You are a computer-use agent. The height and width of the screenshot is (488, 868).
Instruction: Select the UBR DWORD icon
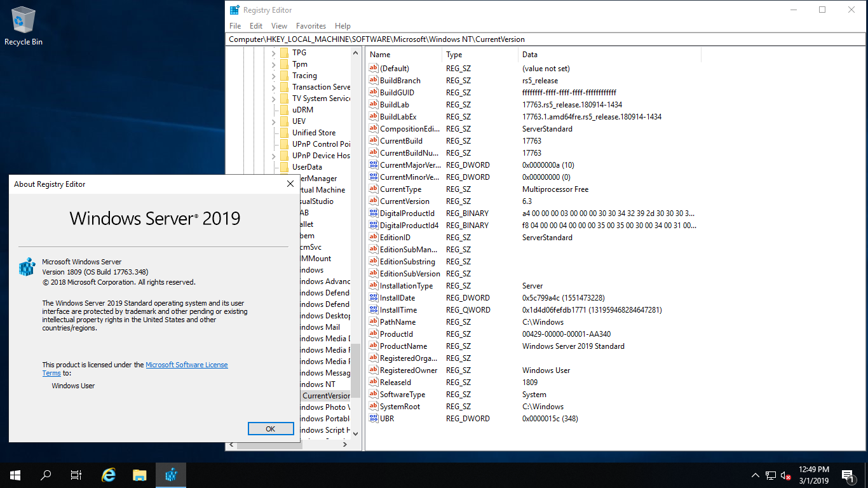tap(374, 419)
